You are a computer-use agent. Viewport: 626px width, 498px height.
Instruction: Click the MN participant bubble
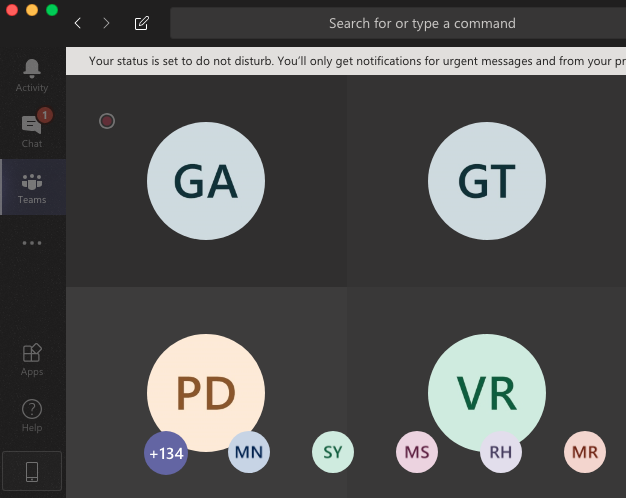click(x=249, y=453)
